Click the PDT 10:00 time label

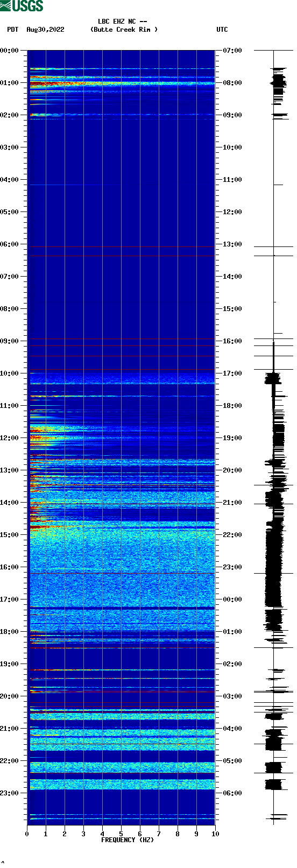tap(10, 373)
